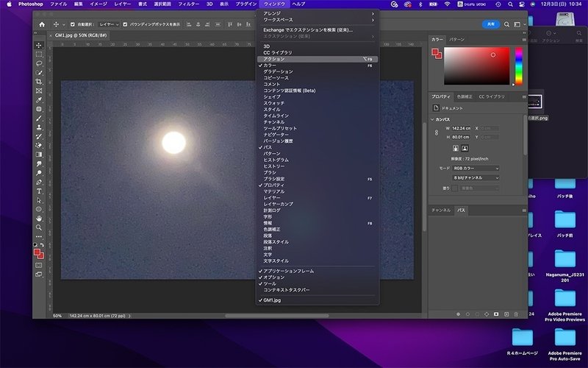Select the Eraser tool
Viewport: 588px width, 368px height.
click(x=39, y=145)
